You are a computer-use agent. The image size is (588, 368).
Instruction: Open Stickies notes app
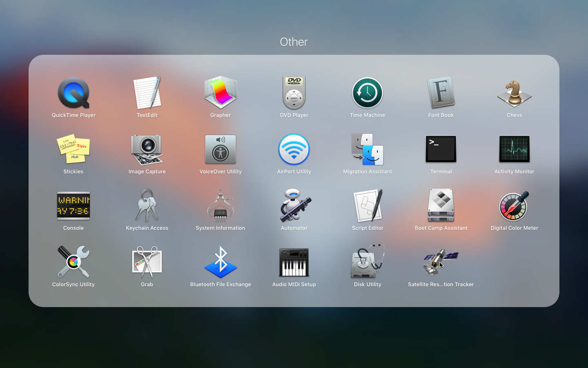pyautogui.click(x=73, y=150)
